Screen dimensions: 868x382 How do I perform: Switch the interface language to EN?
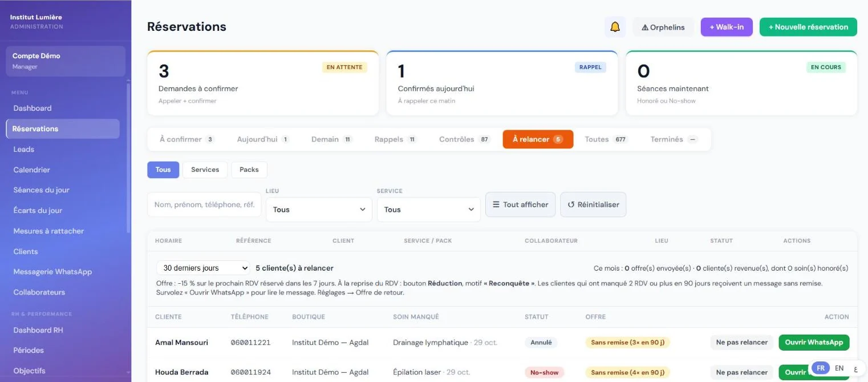click(x=839, y=368)
